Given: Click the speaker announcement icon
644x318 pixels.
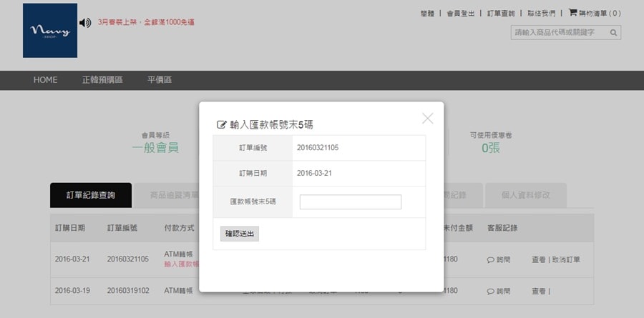Looking at the screenshot, I should tap(85, 23).
